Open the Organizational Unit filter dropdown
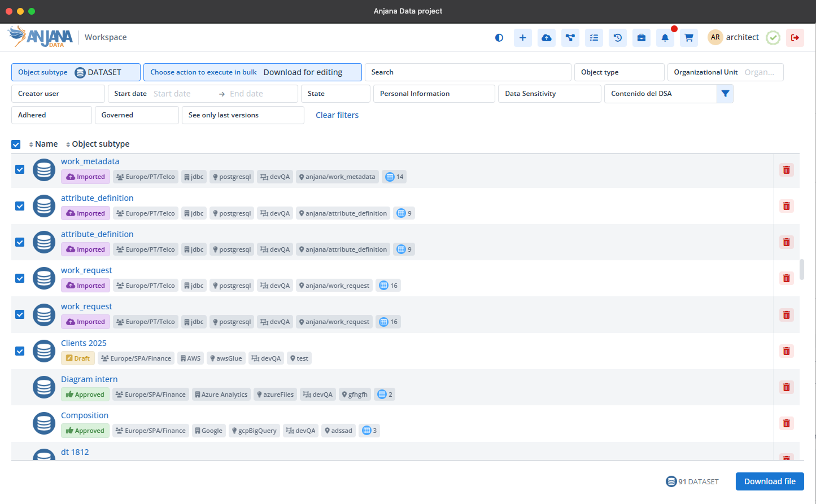Image resolution: width=816 pixels, height=504 pixels. [x=725, y=72]
